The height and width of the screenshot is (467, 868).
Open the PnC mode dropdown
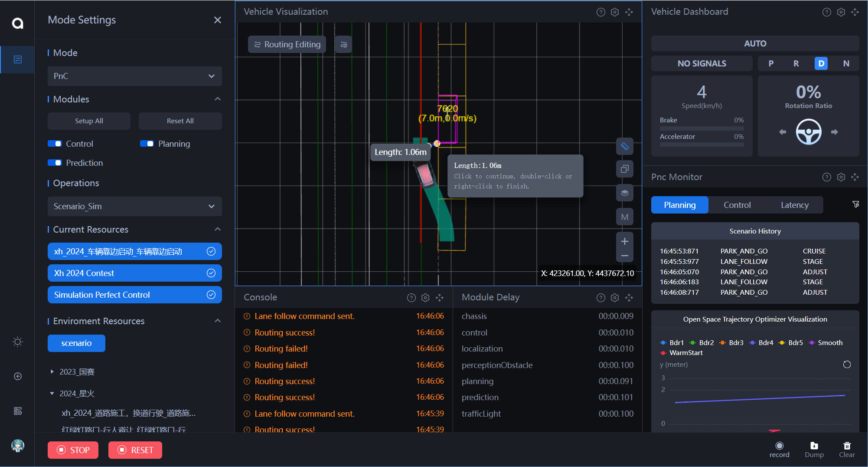click(134, 76)
